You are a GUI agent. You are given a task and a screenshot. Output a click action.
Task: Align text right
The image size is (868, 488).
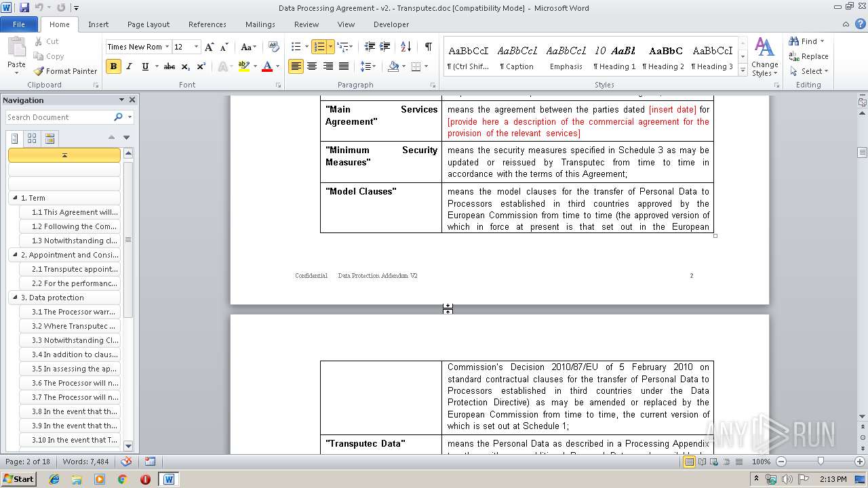(x=328, y=66)
